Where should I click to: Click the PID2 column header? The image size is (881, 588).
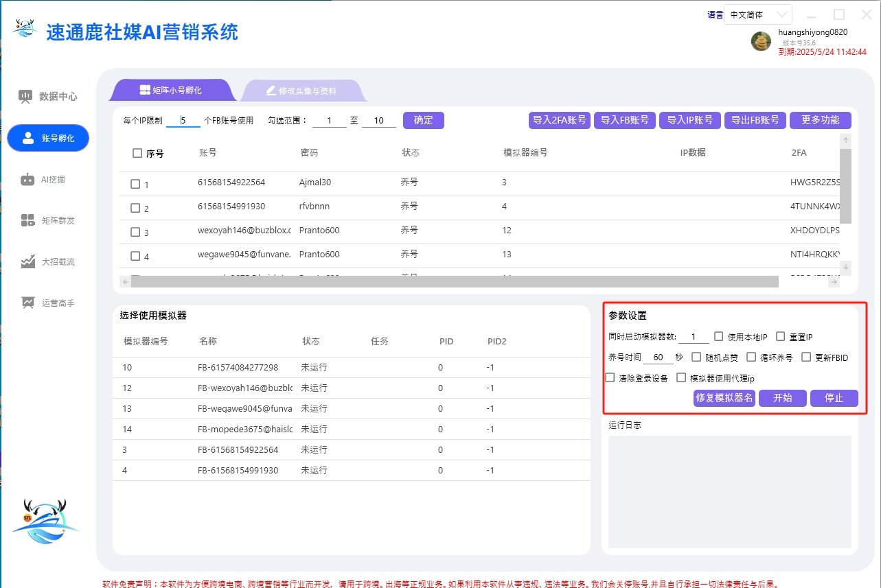[497, 341]
